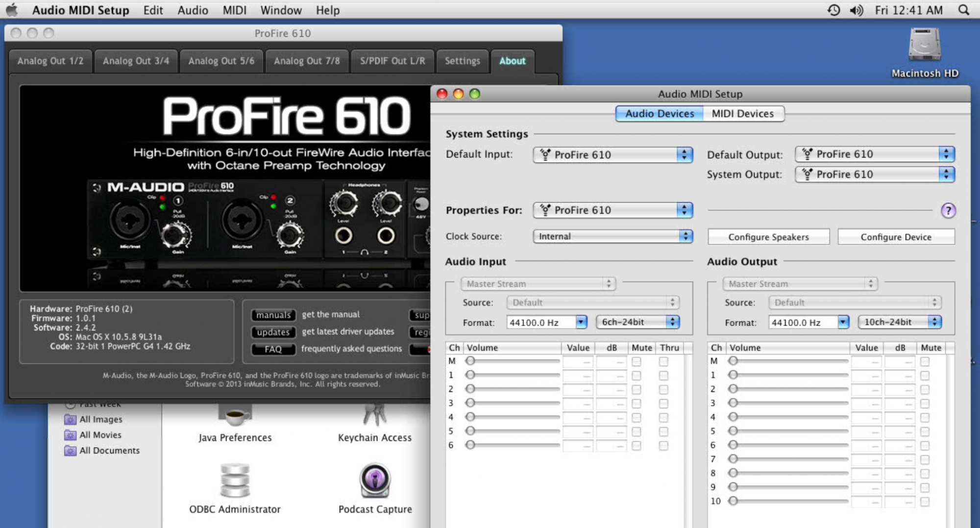Screen dimensions: 980x528
Task: Open the Properties For device dropdown
Action: 612,210
